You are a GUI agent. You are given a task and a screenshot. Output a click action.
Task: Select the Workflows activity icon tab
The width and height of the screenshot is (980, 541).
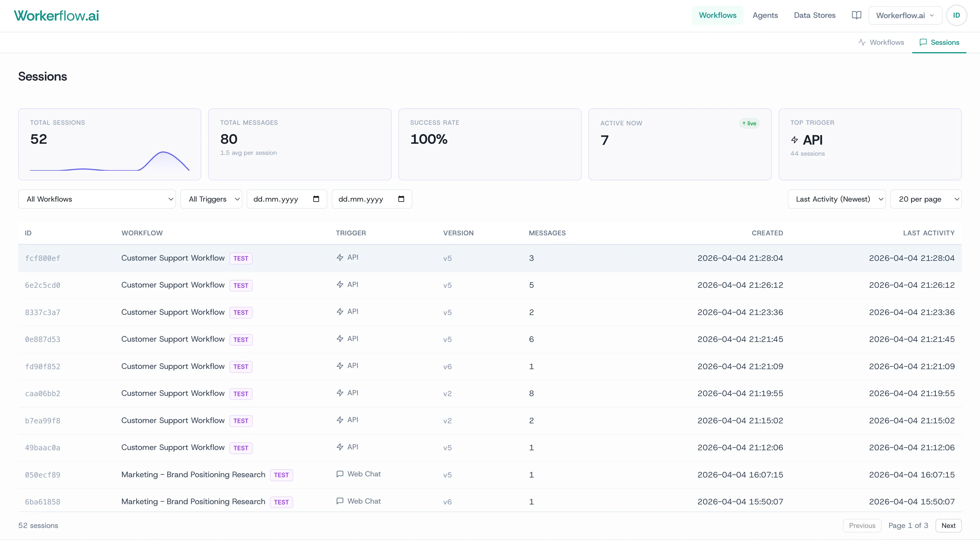862,42
